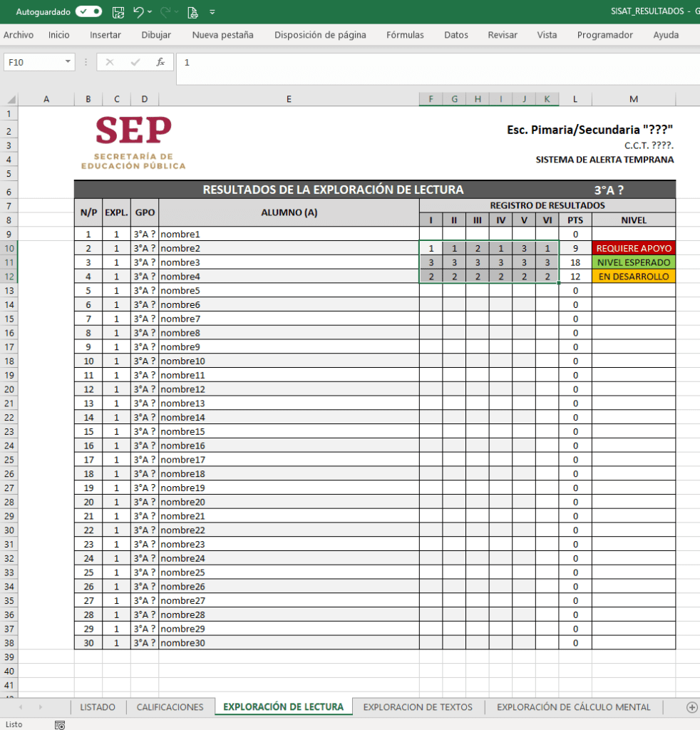The image size is (700, 730).
Task: Open the Fórmulas ribbon tab
Action: [x=405, y=35]
